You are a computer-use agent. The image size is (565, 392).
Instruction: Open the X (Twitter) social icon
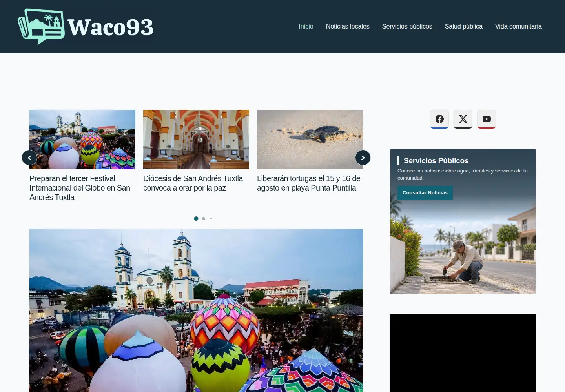click(463, 119)
